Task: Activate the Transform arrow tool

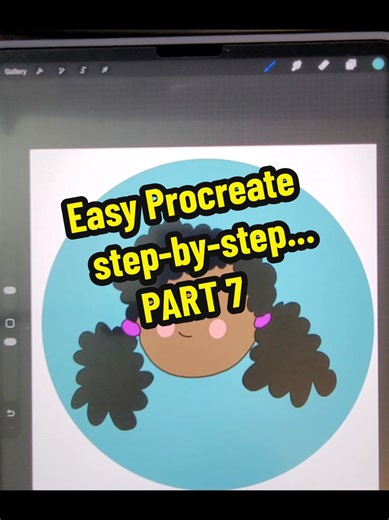Action: pyautogui.click(x=105, y=70)
